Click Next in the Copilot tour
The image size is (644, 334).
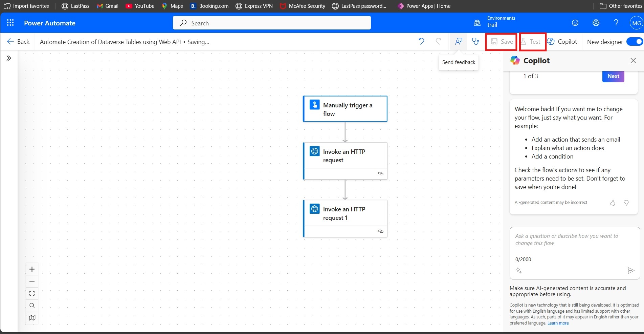pos(613,76)
